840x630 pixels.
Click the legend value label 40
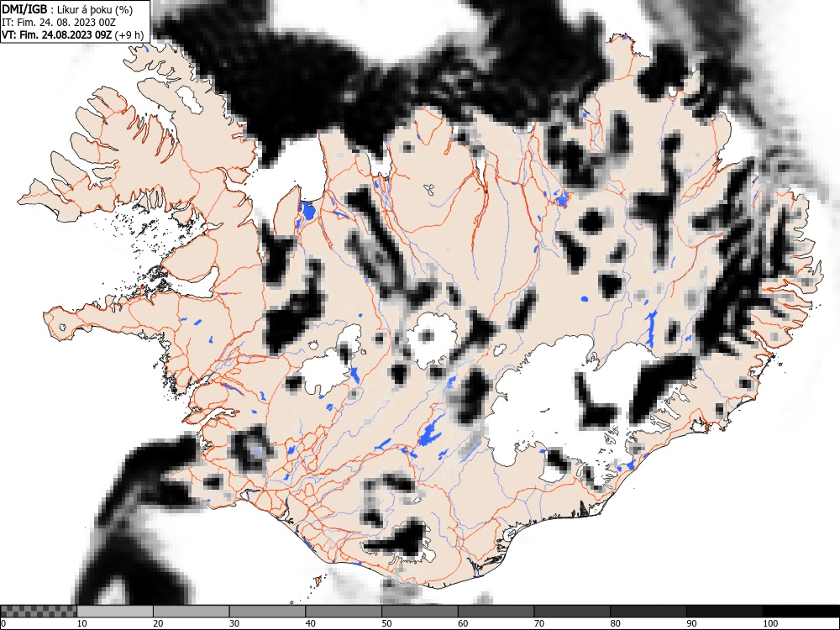(x=310, y=623)
